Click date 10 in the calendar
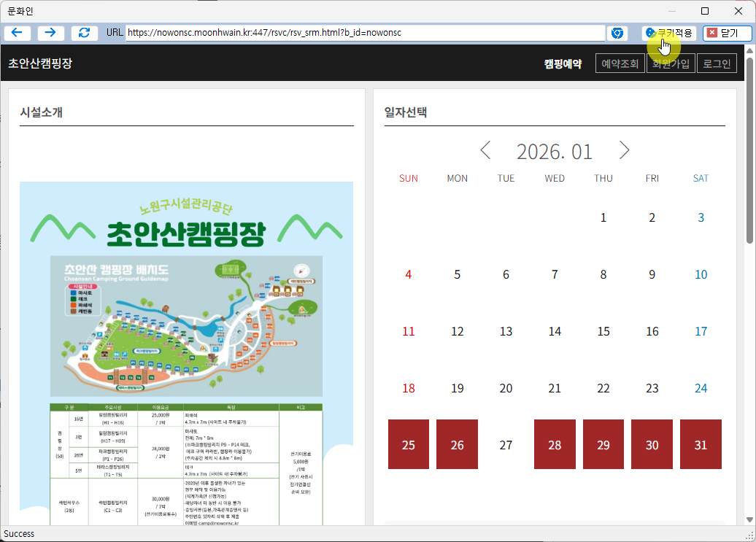 (x=701, y=274)
